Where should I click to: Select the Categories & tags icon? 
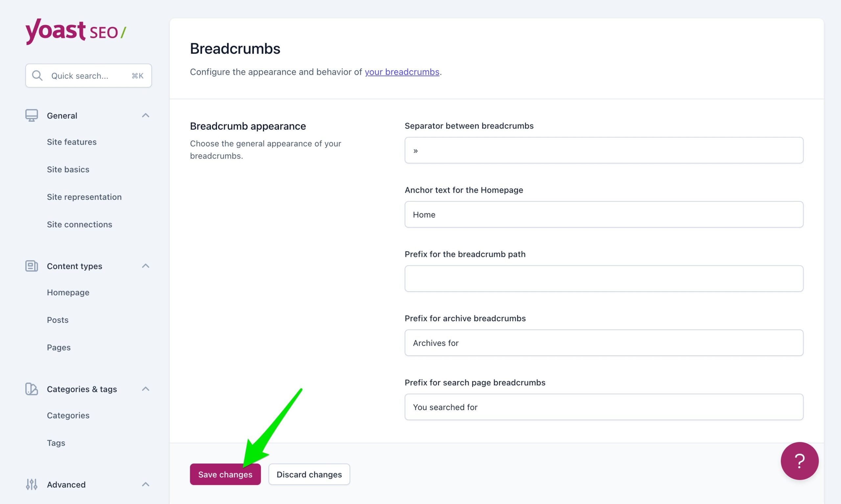pyautogui.click(x=31, y=389)
